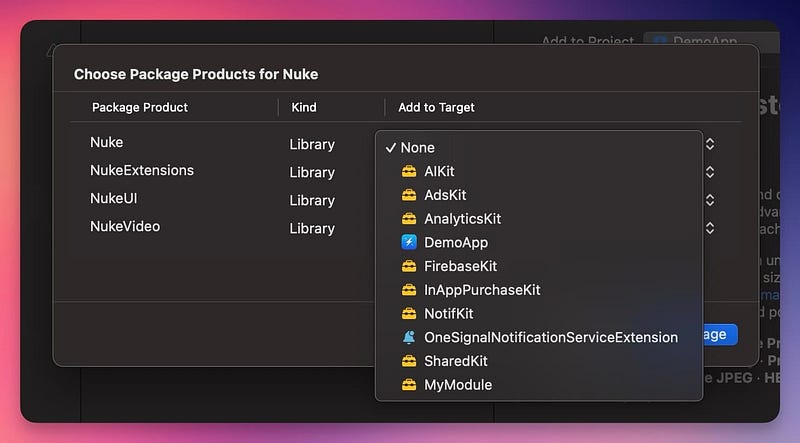Image resolution: width=800 pixels, height=443 pixels.
Task: Select the NukeExtensions package product row
Action: [x=142, y=170]
